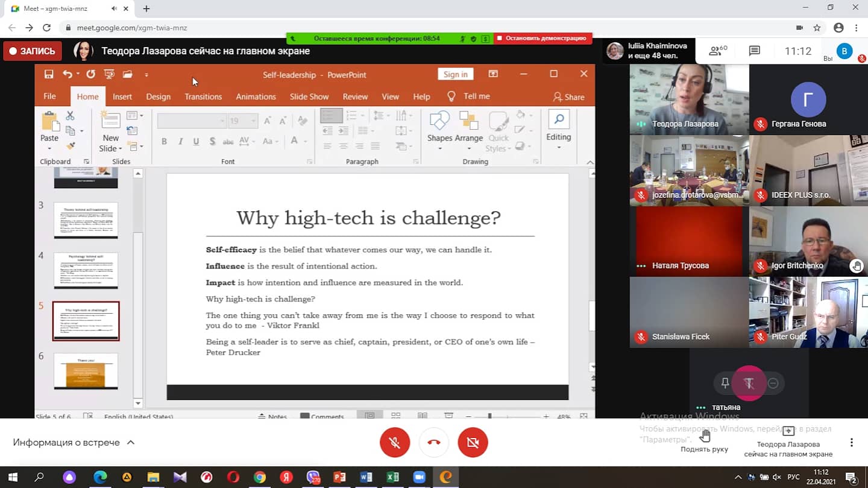The height and width of the screenshot is (488, 868).
Task: Toggle the camera off button
Action: (473, 442)
